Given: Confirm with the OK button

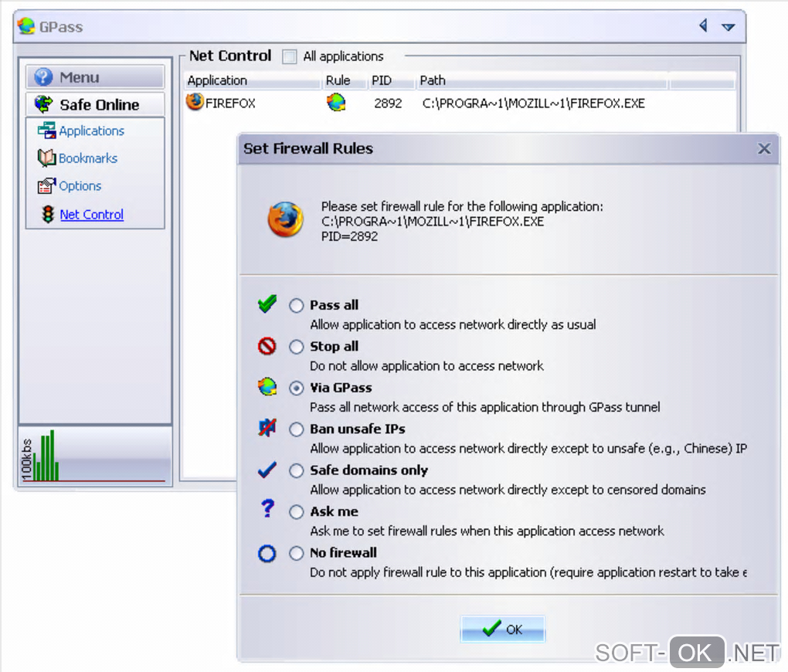Looking at the screenshot, I should click(503, 629).
